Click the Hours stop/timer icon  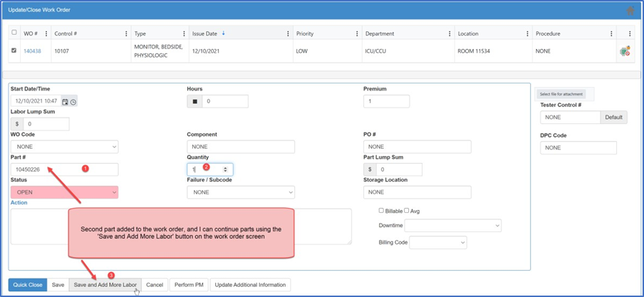194,101
